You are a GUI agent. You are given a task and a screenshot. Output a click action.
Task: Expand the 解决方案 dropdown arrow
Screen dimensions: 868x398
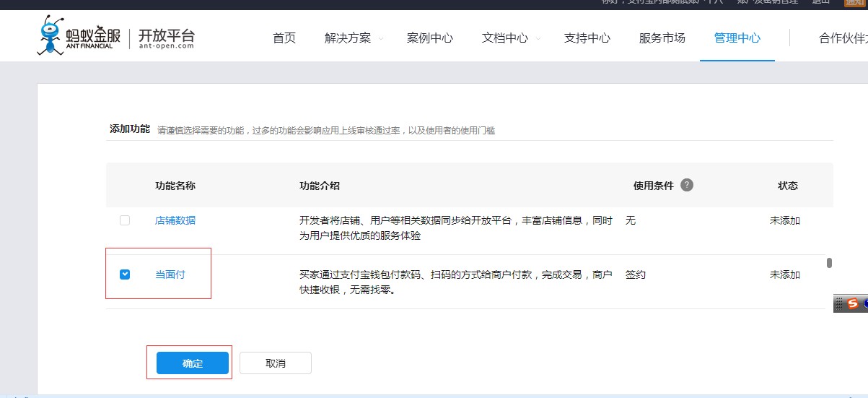381,39
